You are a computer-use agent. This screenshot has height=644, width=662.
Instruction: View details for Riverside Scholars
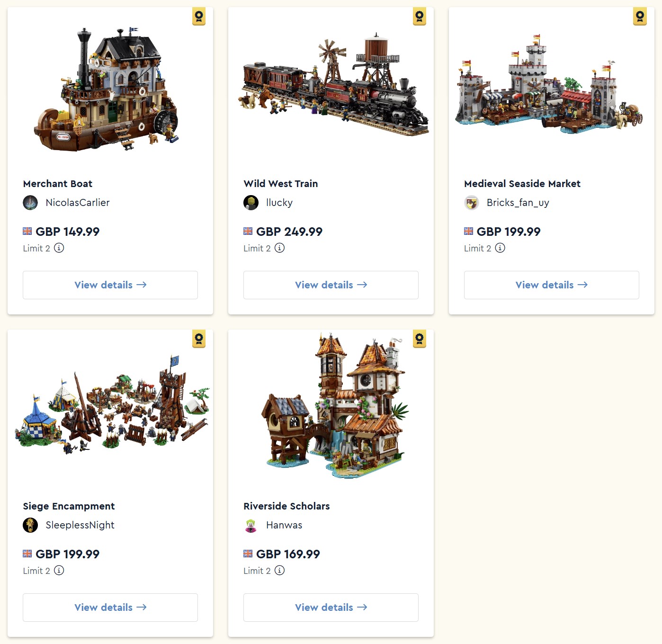click(x=331, y=608)
